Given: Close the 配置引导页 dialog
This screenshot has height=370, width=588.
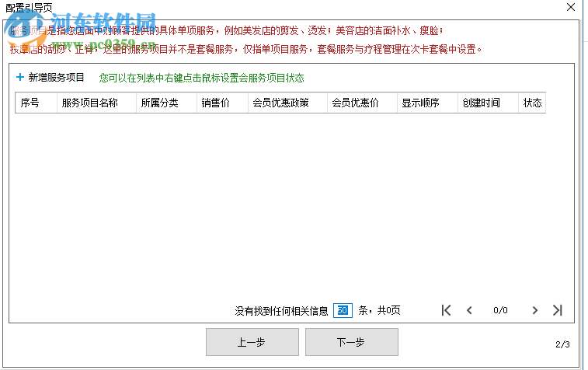Looking at the screenshot, I should click(571, 7).
